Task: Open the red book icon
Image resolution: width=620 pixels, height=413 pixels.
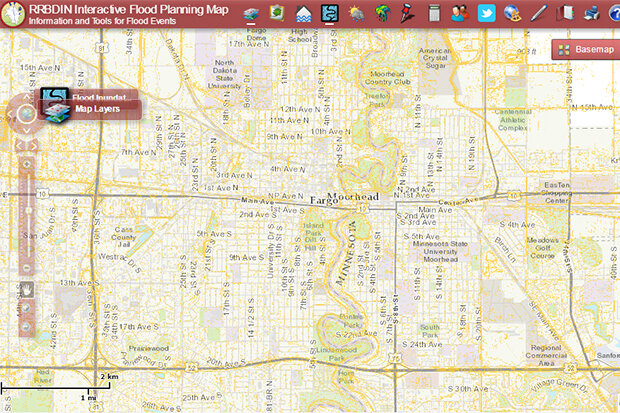Action: pyautogui.click(x=565, y=13)
